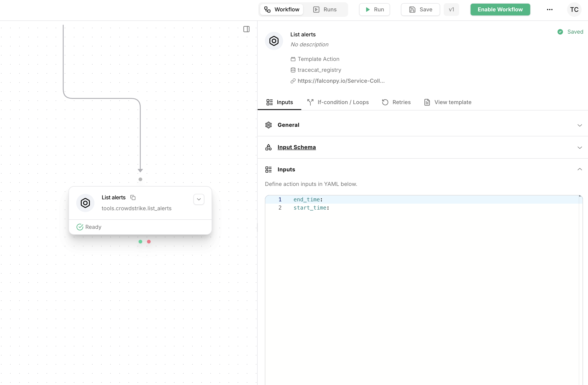Click the red error handle dot

click(x=149, y=242)
